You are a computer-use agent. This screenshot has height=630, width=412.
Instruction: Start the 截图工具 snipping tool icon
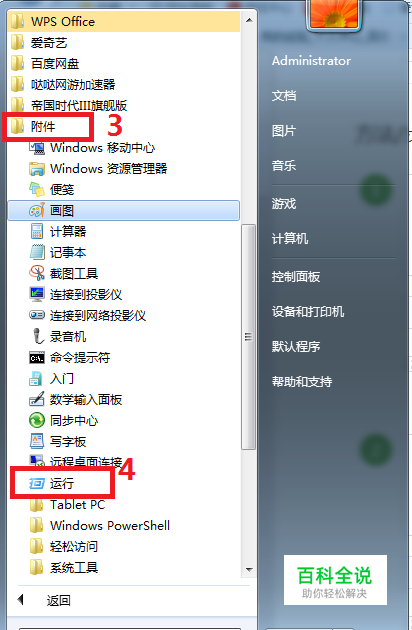(x=37, y=274)
